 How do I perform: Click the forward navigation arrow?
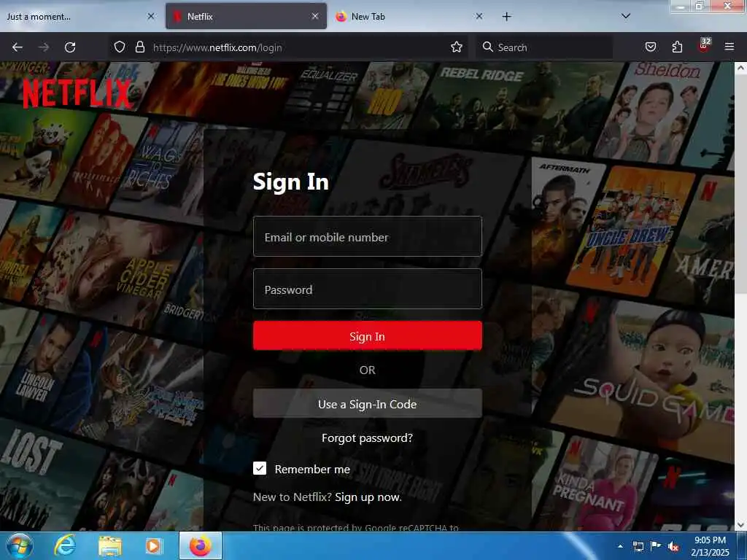[44, 47]
